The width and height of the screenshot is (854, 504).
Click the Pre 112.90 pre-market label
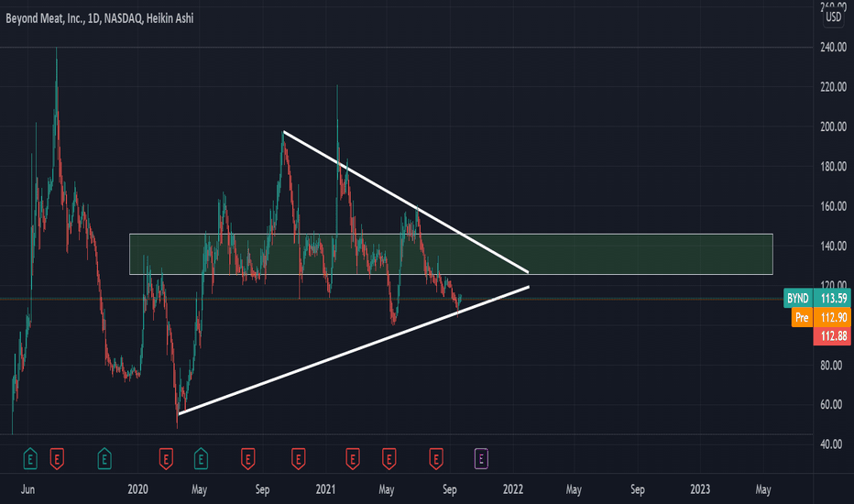pyautogui.click(x=821, y=317)
